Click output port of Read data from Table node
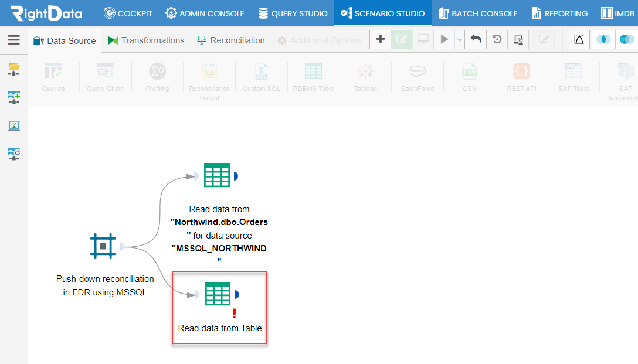This screenshot has height=364, width=638. pos(237,294)
